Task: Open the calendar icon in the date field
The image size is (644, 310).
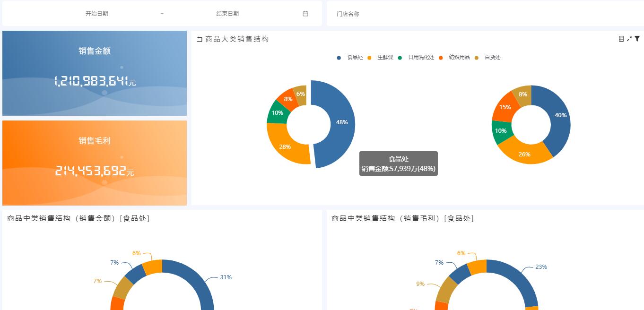Action: tap(305, 14)
